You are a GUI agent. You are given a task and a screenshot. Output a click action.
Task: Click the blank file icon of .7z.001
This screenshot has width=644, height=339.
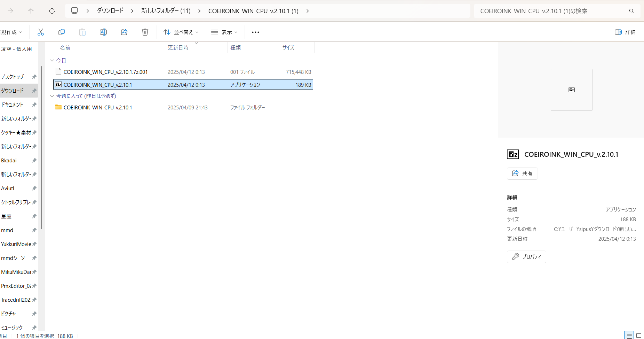click(x=58, y=72)
